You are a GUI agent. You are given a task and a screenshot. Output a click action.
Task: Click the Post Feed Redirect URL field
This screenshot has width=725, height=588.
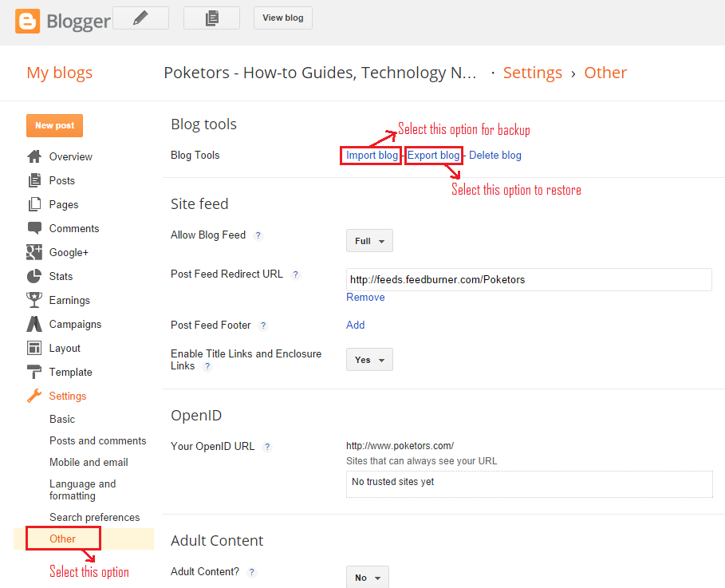(x=529, y=279)
